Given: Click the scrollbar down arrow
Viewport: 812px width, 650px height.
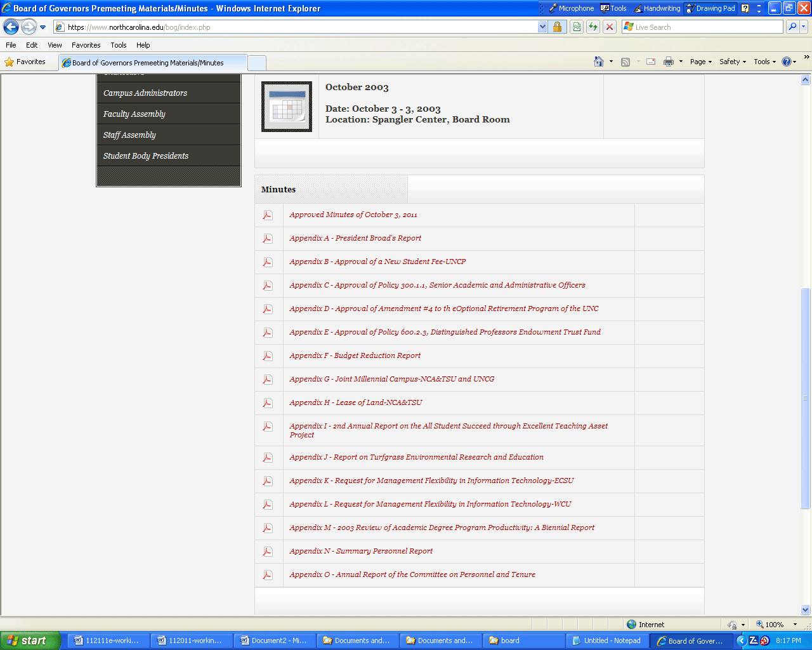Looking at the screenshot, I should tap(806, 610).
